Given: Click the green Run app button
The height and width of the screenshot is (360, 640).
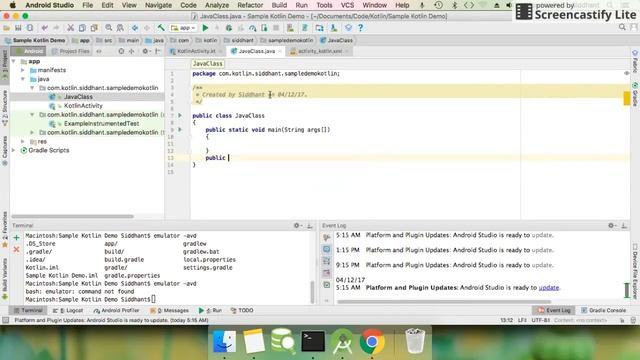Looking at the screenshot, I should click(205, 28).
